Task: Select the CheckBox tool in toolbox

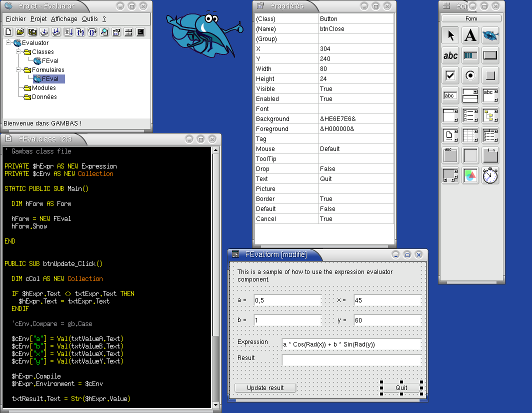Action: pos(450,75)
